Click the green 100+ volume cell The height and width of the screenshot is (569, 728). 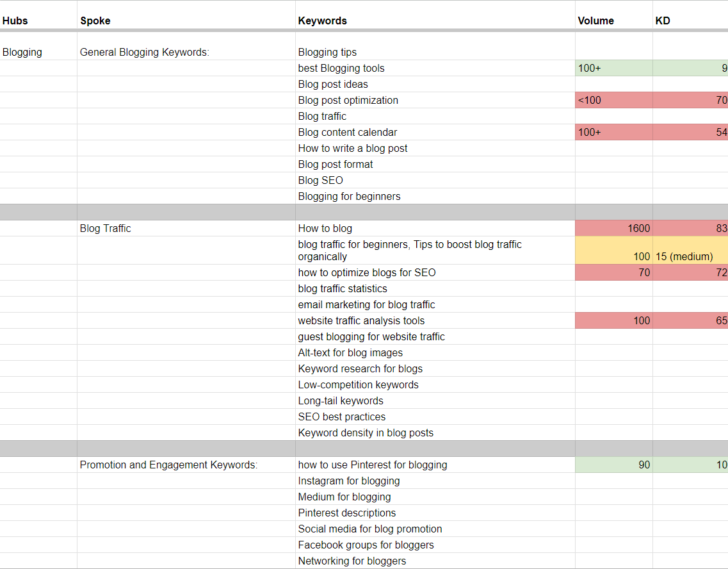(614, 69)
